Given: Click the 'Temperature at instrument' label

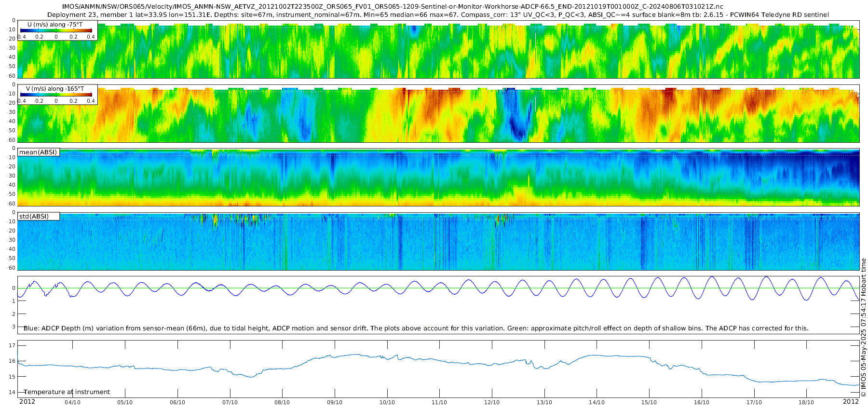Looking at the screenshot, I should point(67,392).
